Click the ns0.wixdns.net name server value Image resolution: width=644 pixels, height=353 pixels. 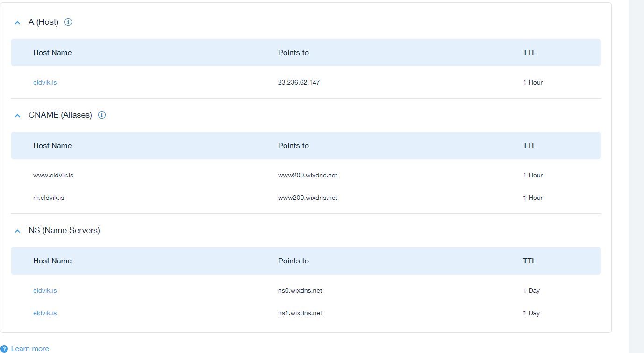click(300, 290)
